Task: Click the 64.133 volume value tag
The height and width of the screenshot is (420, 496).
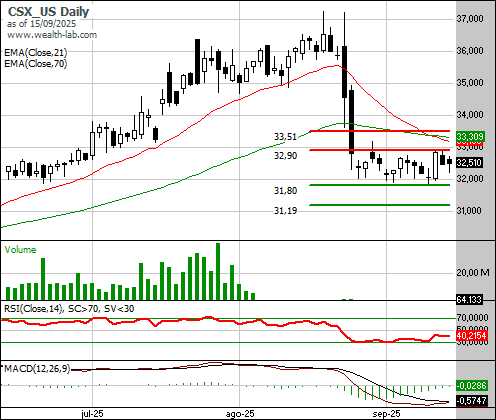Action: tap(469, 300)
